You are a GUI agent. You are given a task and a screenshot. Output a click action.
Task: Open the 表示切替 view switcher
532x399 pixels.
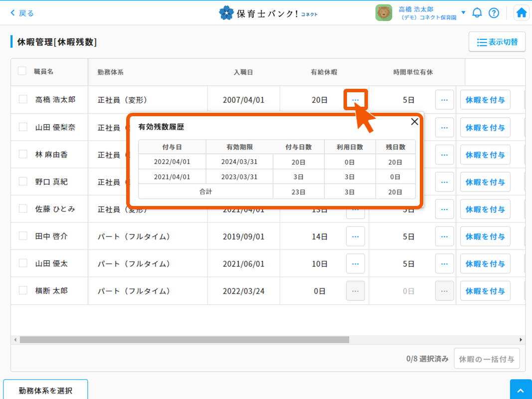497,42
